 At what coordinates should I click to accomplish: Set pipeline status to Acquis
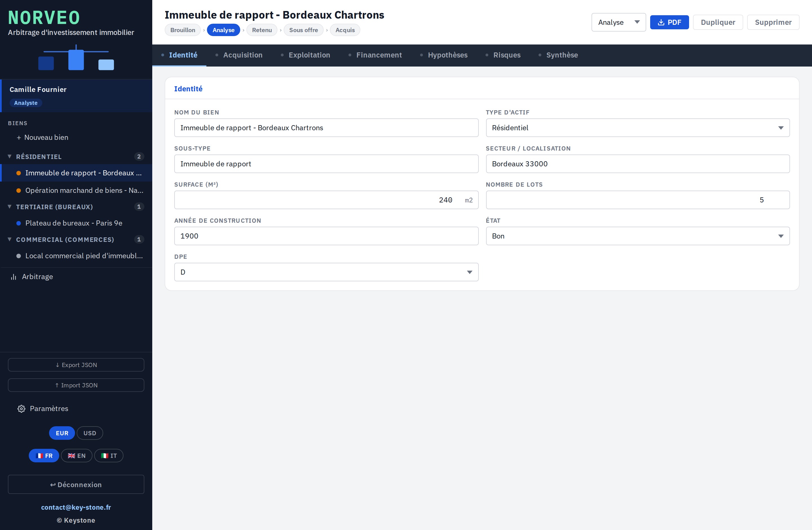[x=345, y=30]
